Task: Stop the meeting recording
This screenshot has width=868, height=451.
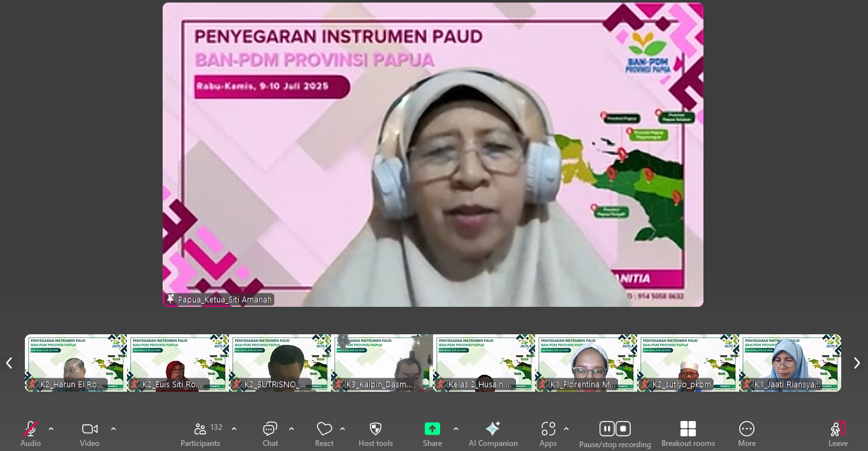Action: 623,429
